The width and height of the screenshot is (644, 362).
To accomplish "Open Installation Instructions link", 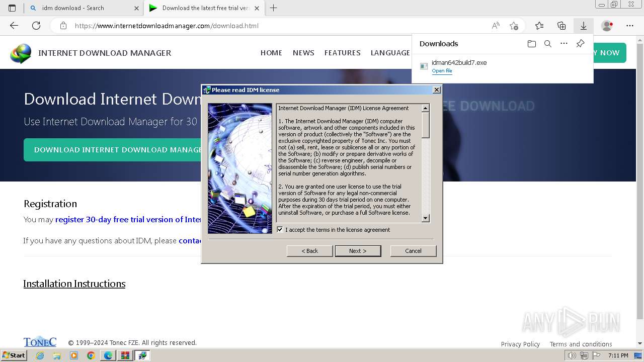I will coord(74,284).
